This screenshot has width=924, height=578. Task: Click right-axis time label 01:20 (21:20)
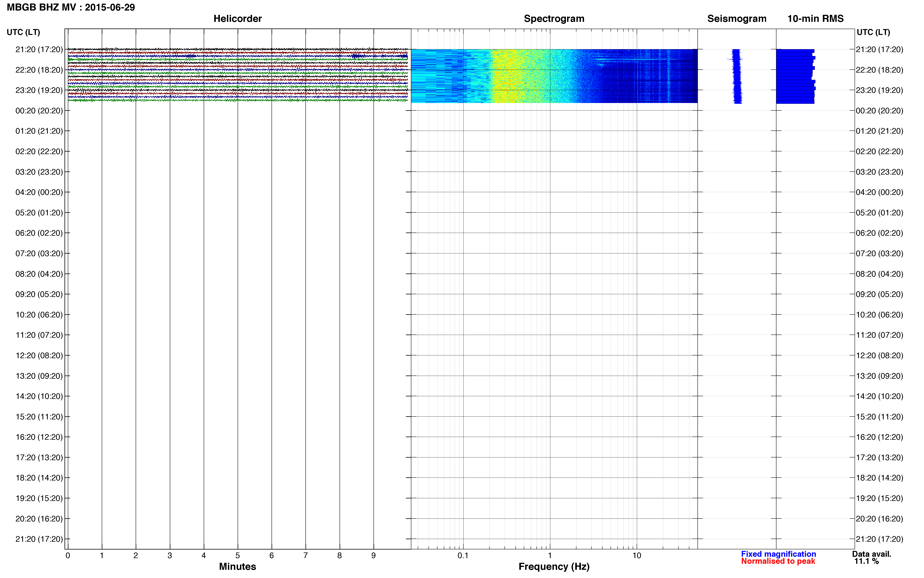(879, 131)
